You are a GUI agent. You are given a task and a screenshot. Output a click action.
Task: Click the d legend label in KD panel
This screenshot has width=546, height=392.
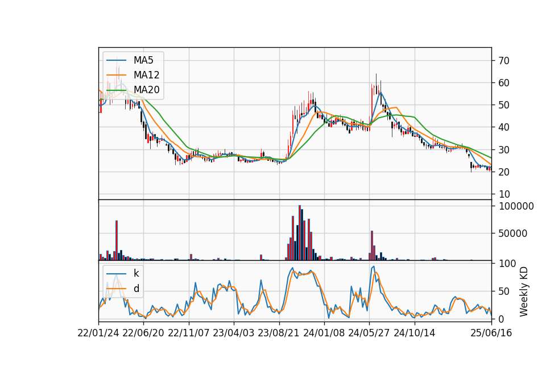[x=136, y=289]
